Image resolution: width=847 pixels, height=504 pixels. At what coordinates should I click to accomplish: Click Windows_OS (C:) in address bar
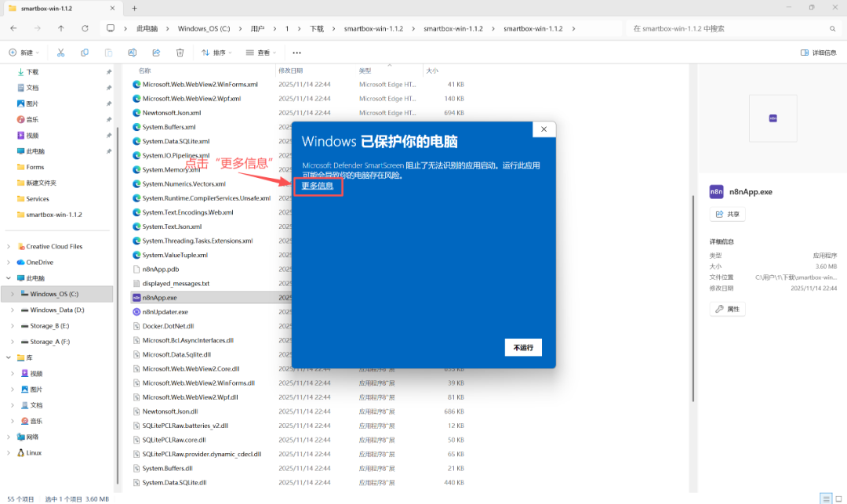click(x=204, y=28)
